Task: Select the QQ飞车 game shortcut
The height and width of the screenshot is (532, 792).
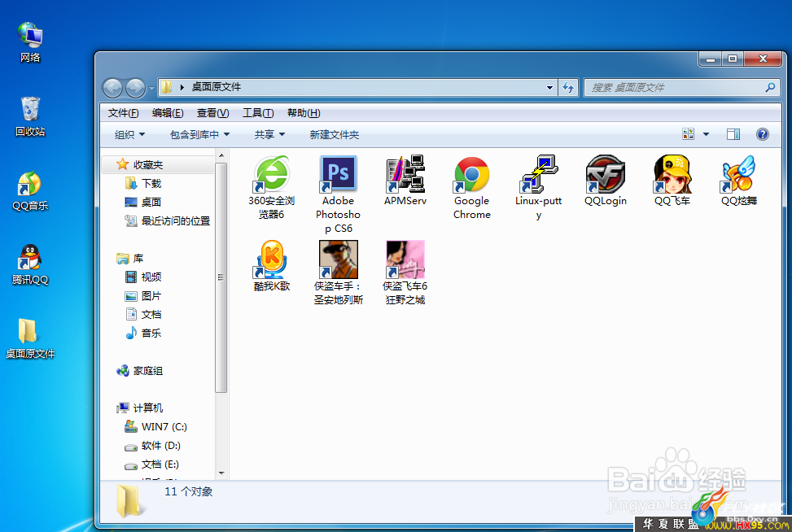Action: (x=672, y=181)
